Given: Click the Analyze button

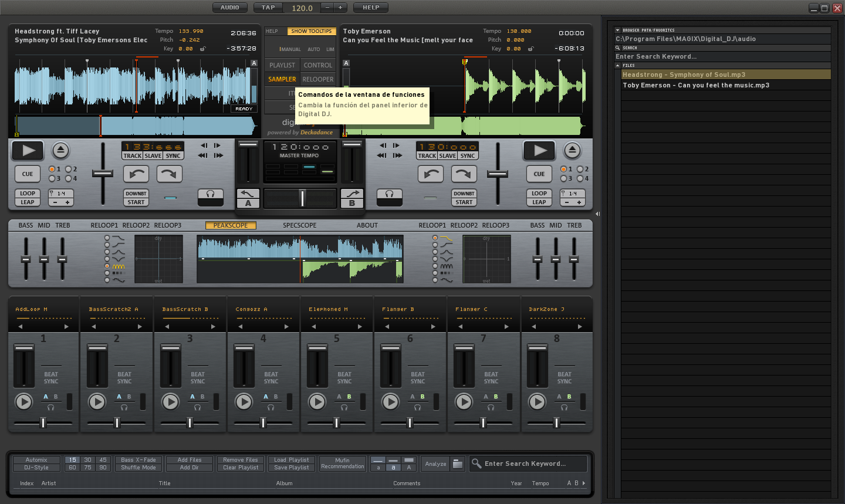Looking at the screenshot, I should coord(435,464).
